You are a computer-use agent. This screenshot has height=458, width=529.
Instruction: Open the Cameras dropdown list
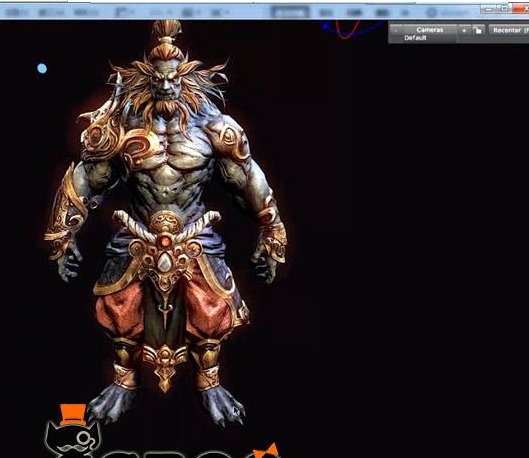(429, 30)
